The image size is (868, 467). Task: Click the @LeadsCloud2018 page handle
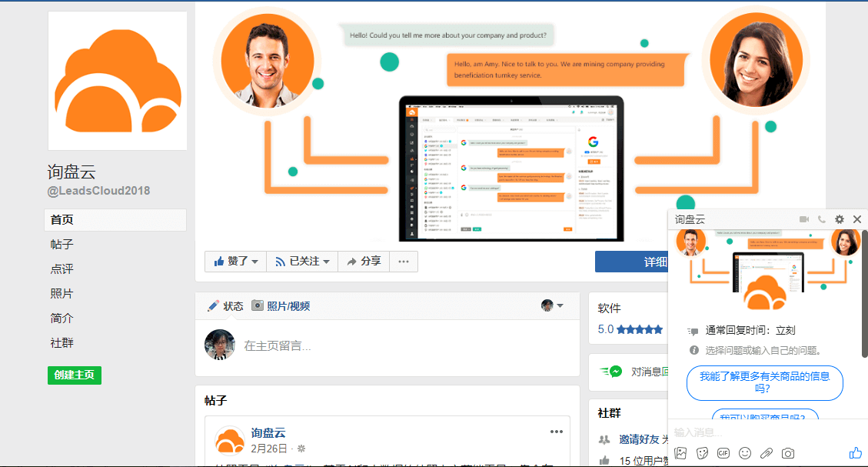98,191
